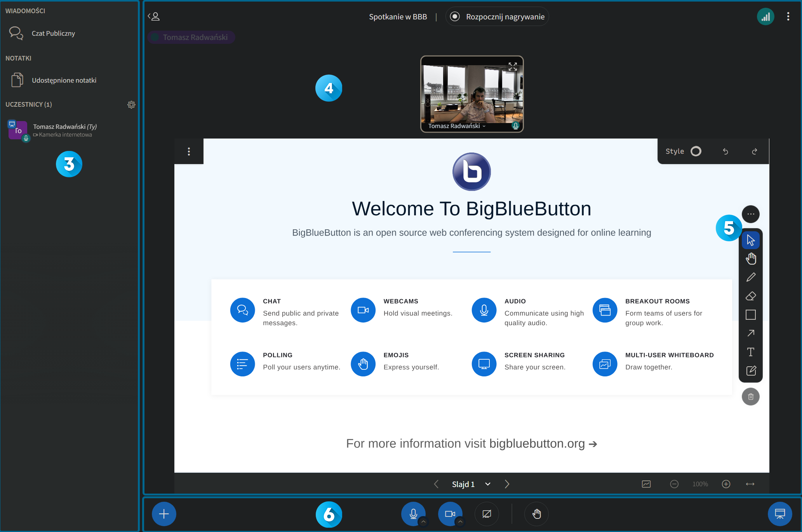The image size is (802, 532).
Task: Open the top-right options menu
Action: coord(788,16)
